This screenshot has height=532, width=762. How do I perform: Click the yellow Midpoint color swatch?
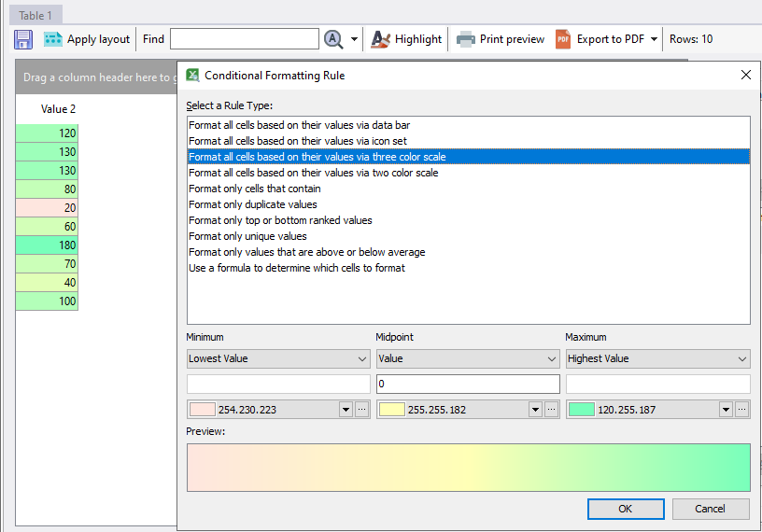click(x=392, y=409)
